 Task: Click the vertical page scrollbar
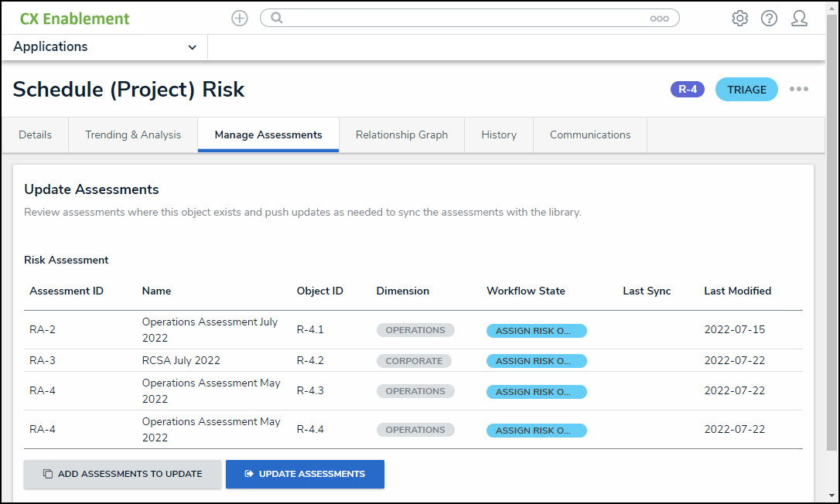pos(832,232)
